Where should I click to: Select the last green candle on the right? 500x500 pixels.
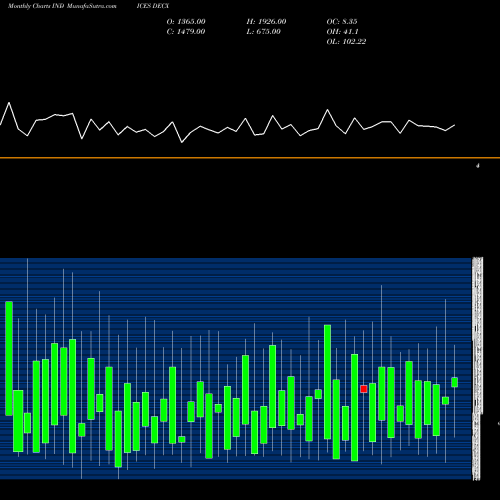(x=455, y=382)
